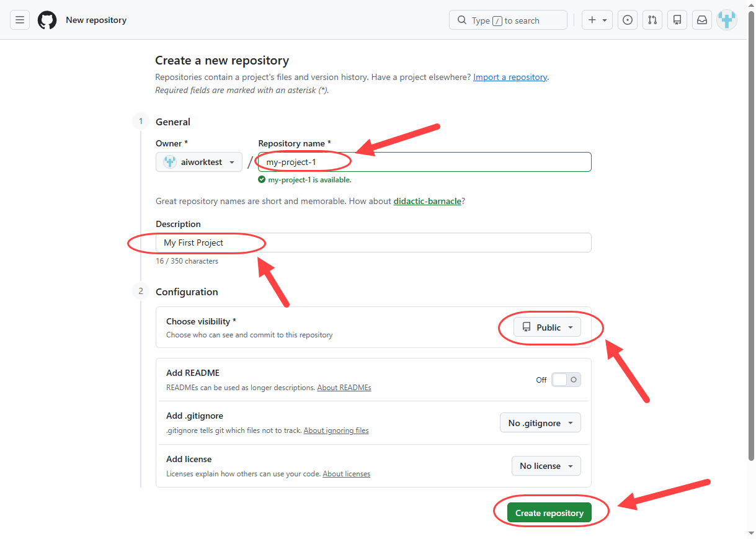756x539 pixels.
Task: Open the Repositories icon in header
Action: point(677,20)
